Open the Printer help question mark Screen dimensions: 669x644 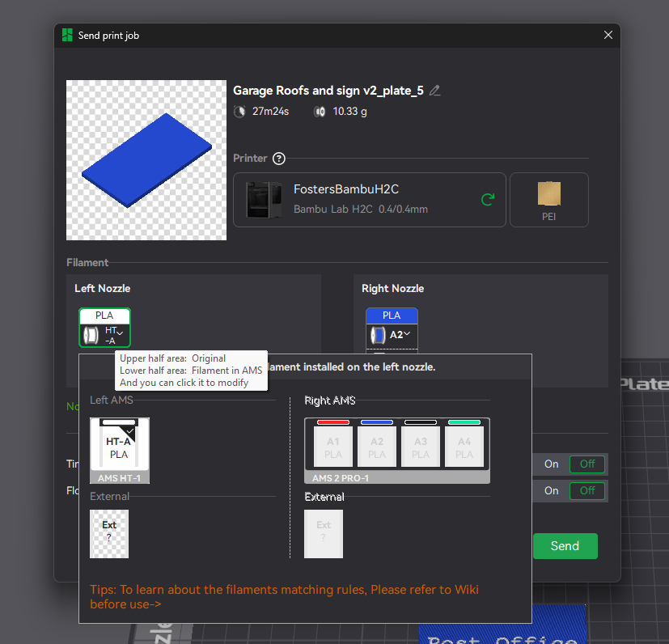(279, 159)
